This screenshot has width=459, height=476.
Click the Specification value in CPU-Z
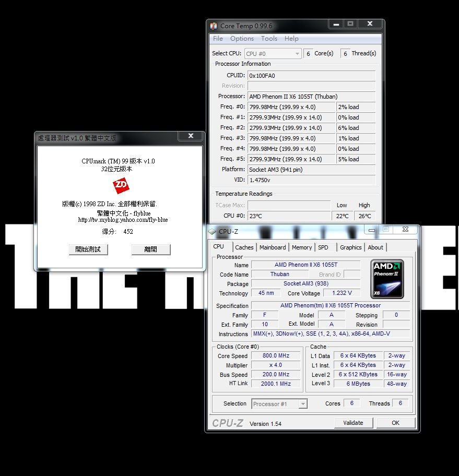click(331, 305)
